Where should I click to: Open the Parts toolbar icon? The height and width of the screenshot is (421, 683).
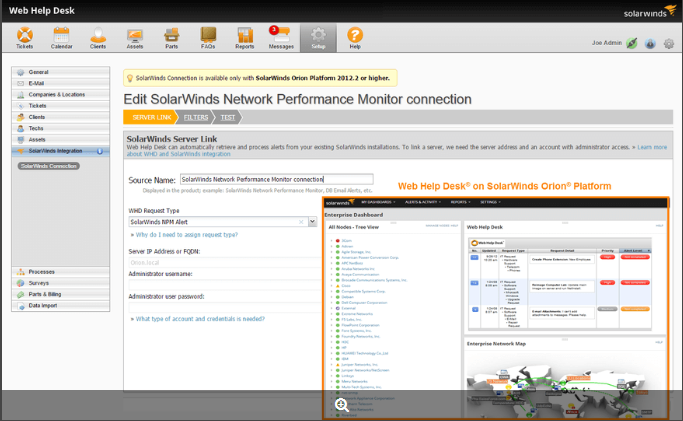click(x=171, y=37)
